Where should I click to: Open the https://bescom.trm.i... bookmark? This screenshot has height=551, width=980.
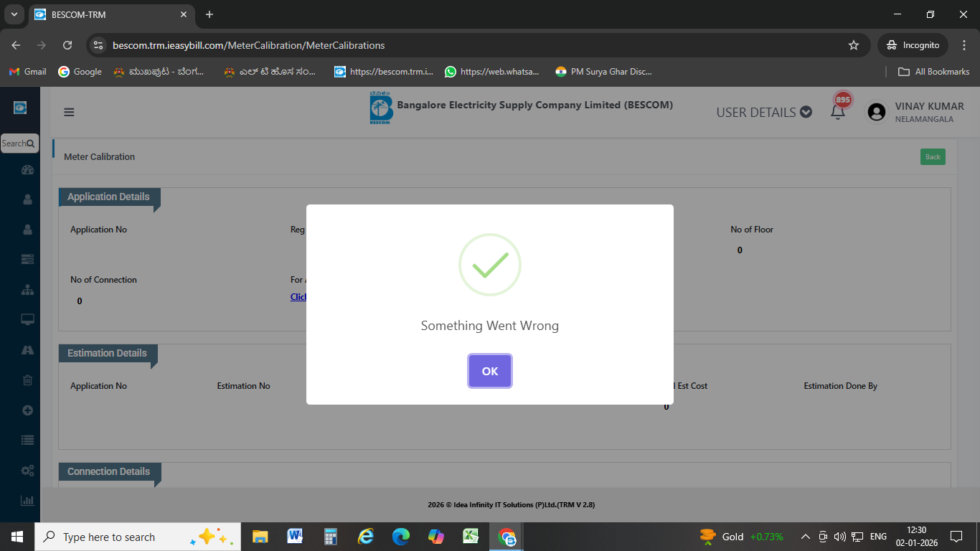pos(384,72)
